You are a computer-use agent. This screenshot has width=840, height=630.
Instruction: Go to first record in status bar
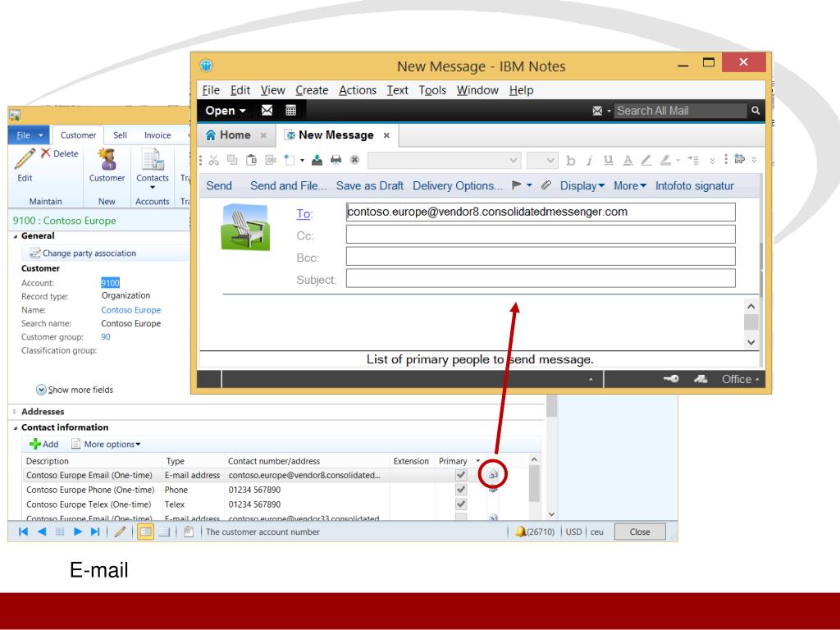pyautogui.click(x=23, y=532)
